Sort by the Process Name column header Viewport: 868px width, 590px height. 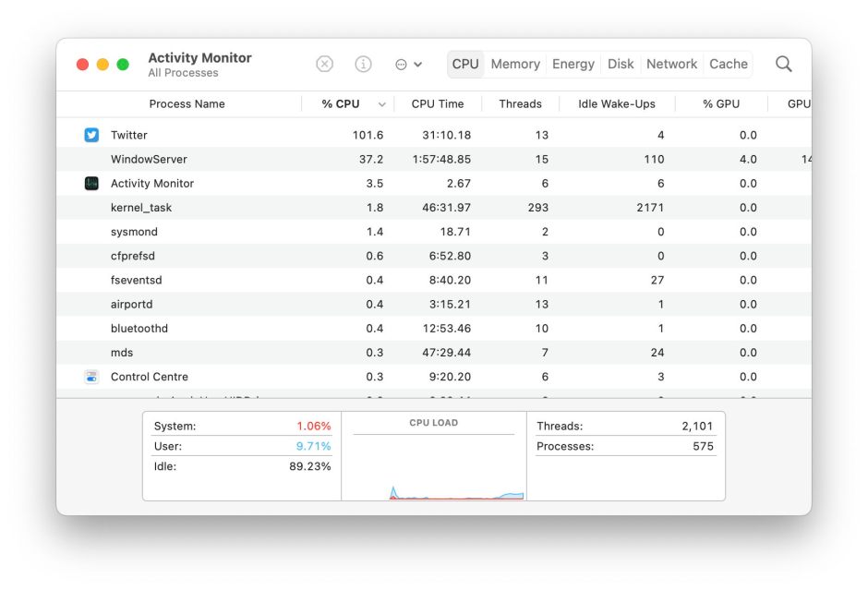[187, 104]
